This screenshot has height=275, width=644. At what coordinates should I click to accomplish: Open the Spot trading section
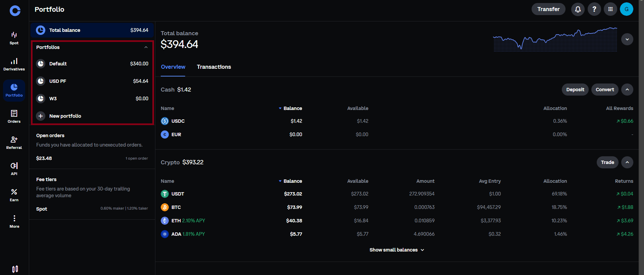point(14,38)
